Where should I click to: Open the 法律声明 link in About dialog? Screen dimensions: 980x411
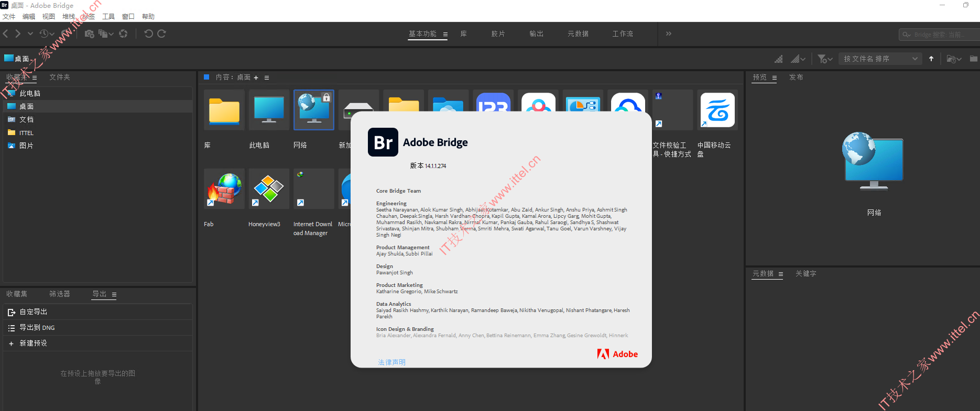[x=392, y=362]
